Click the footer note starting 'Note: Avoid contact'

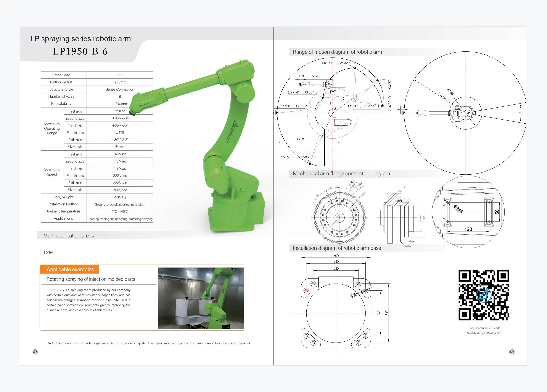click(x=149, y=343)
